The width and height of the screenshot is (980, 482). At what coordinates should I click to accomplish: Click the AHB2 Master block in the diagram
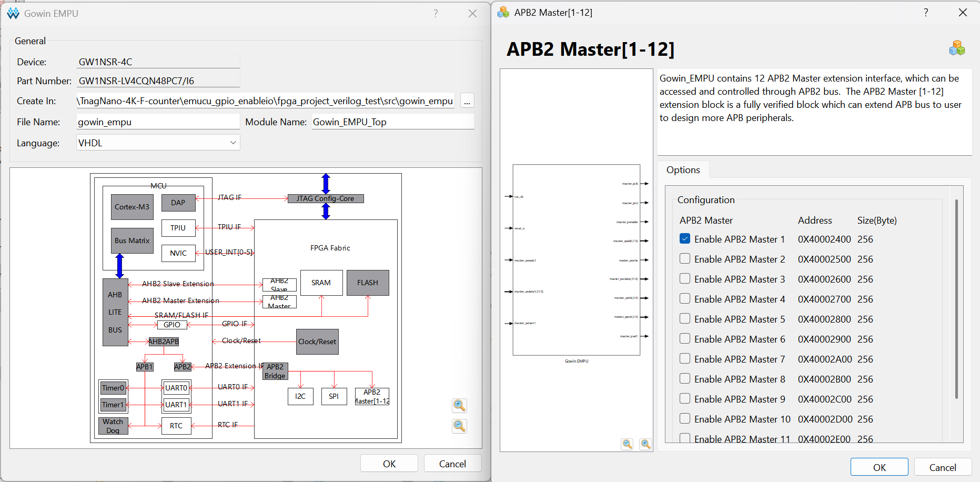(x=279, y=302)
